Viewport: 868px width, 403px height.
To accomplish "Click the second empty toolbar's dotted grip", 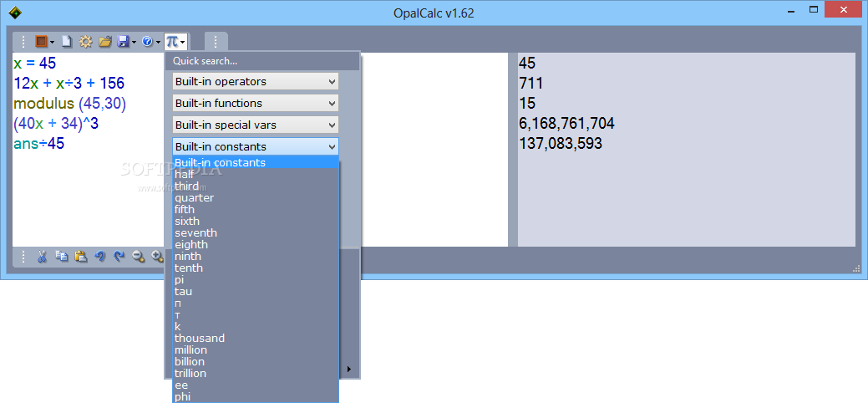I will coord(216,42).
